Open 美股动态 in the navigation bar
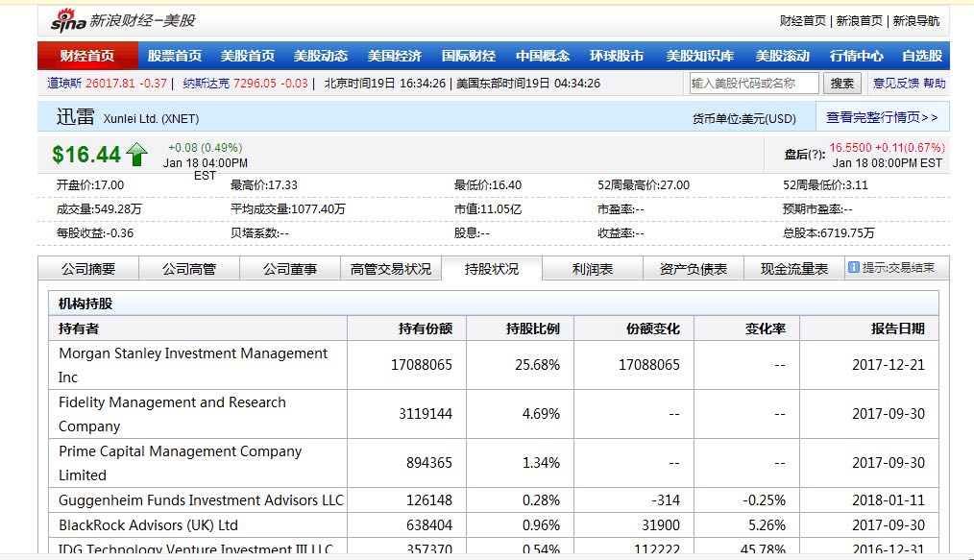Screen dimensions: 974x560 [321, 56]
